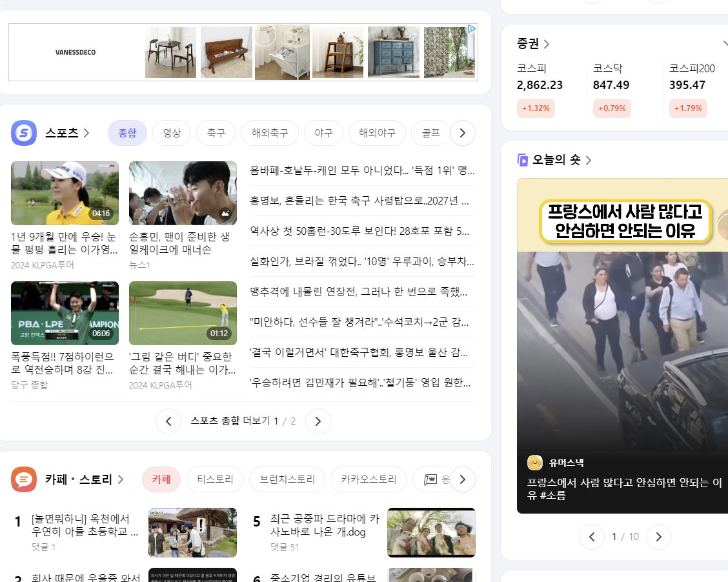Viewport: 728px width, 582px height.
Task: Expand more cafe story tabs with arrow
Action: coord(463,479)
